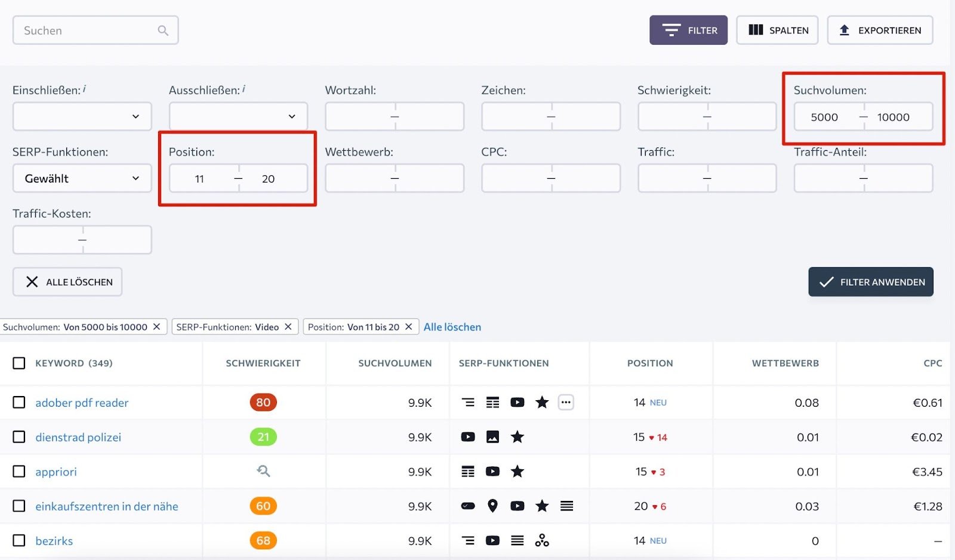Sort by CPC column header

pos(933,363)
